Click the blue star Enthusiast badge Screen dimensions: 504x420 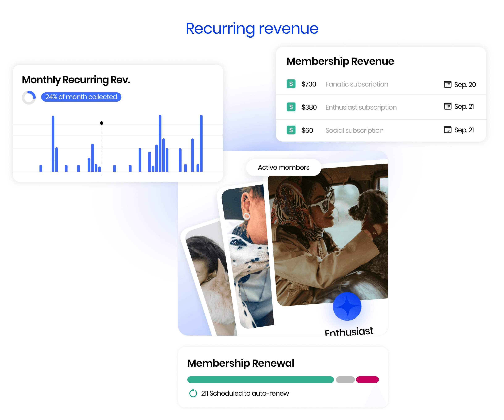[x=347, y=306]
